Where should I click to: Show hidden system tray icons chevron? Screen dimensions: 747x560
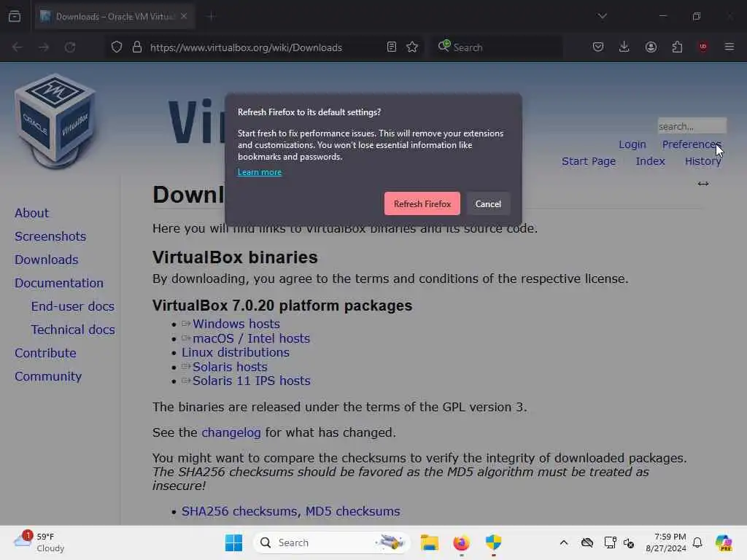[564, 542]
